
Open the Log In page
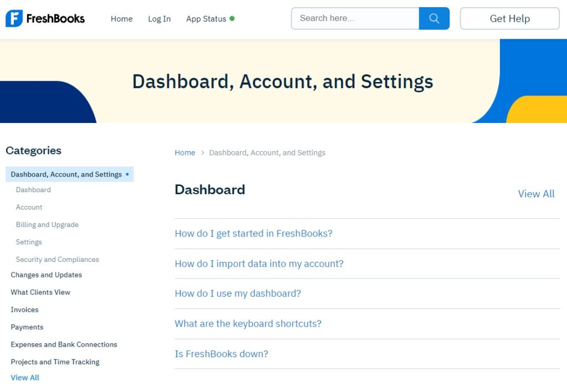(159, 19)
